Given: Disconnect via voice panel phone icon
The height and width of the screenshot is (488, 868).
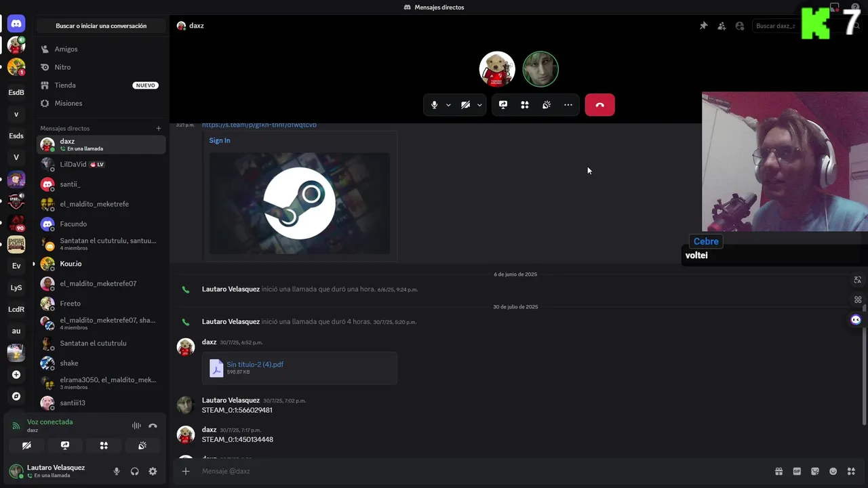Looking at the screenshot, I should (x=153, y=426).
